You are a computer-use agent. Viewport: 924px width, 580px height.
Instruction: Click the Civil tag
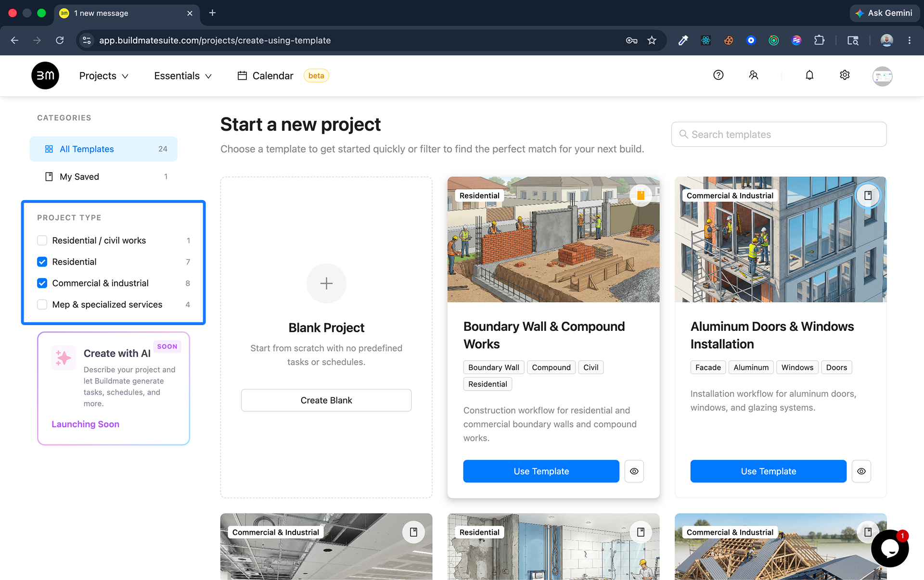(591, 367)
